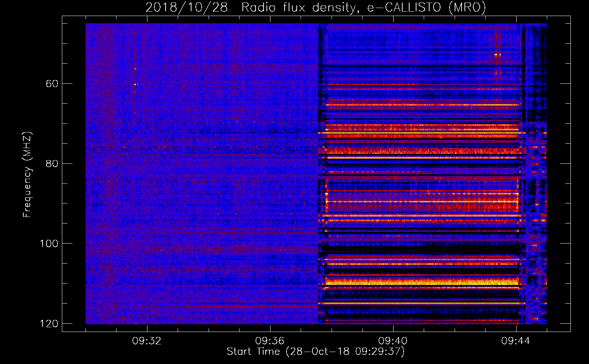Click the 09:36 time tick label

(270, 341)
